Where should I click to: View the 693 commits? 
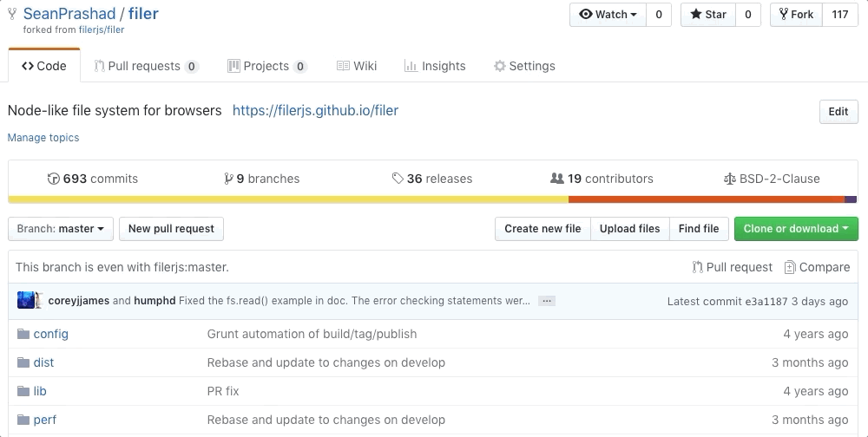tap(93, 179)
